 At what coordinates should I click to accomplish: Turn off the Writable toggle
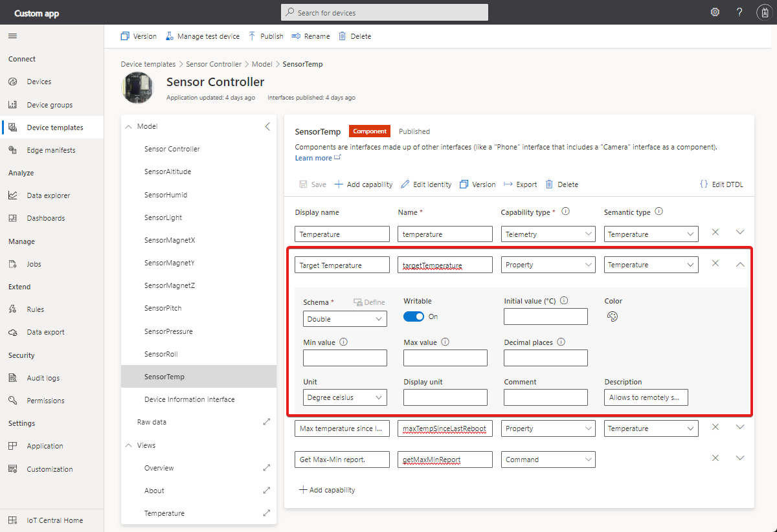414,316
